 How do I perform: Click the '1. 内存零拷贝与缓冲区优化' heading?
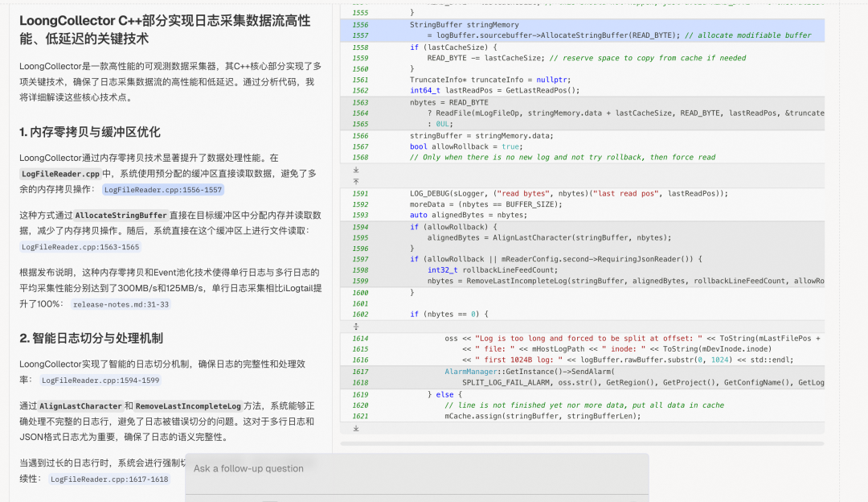[90, 132]
